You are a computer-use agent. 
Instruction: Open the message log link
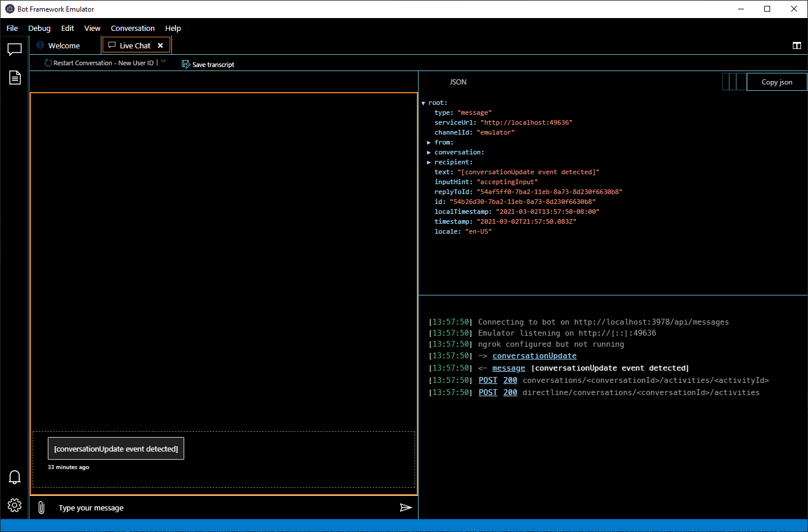pos(509,368)
